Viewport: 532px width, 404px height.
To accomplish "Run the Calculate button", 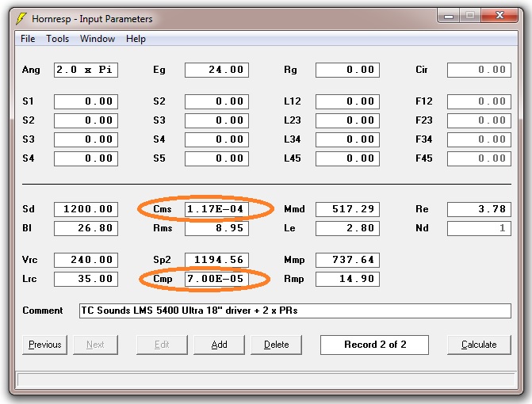I will [479, 345].
